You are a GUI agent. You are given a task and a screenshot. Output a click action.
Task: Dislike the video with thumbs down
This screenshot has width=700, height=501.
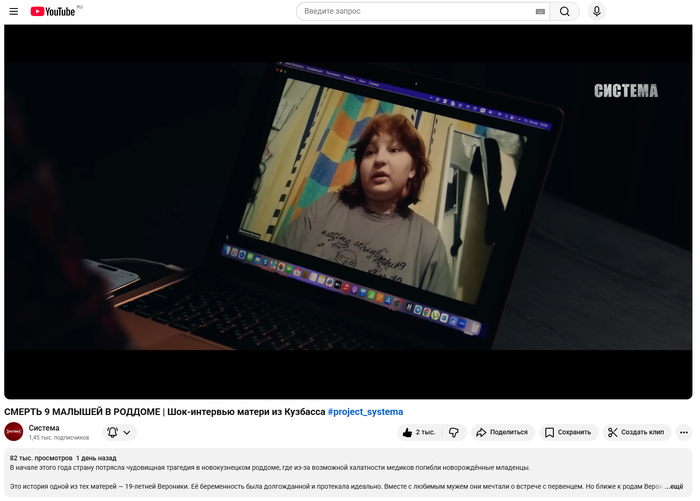(x=454, y=432)
